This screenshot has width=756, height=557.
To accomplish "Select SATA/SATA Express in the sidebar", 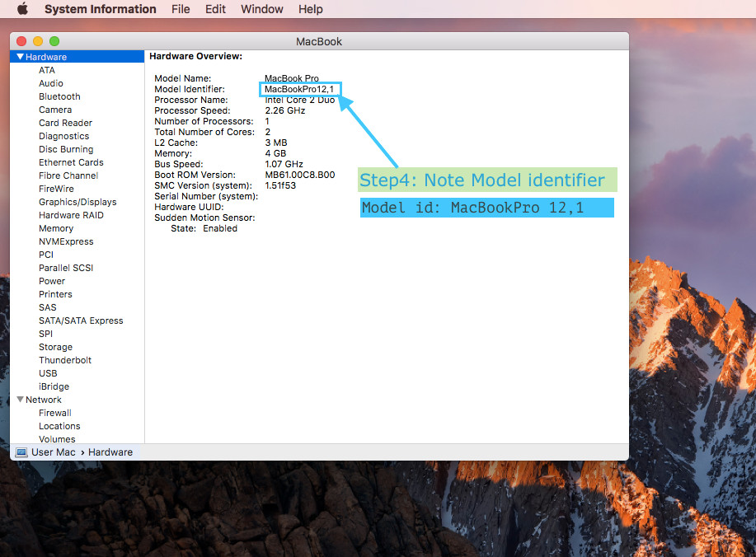I will [x=81, y=321].
